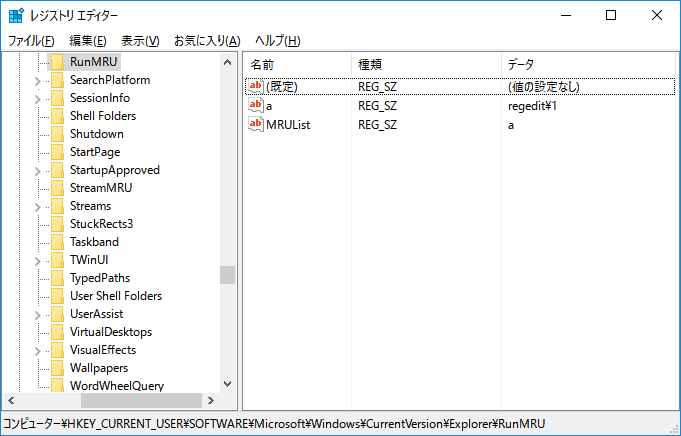Image resolution: width=681 pixels, height=436 pixels.
Task: Select the TypedPaths key label
Action: [x=100, y=278]
